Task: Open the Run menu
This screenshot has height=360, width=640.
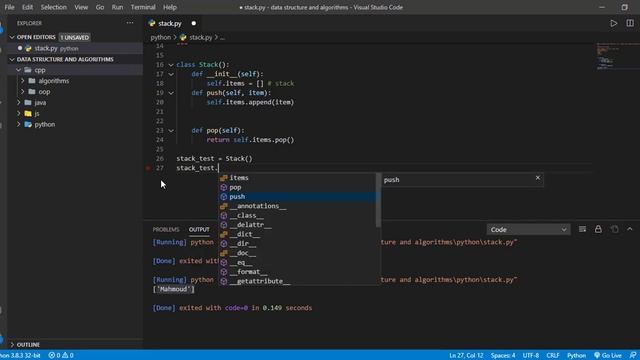Action: (x=117, y=7)
